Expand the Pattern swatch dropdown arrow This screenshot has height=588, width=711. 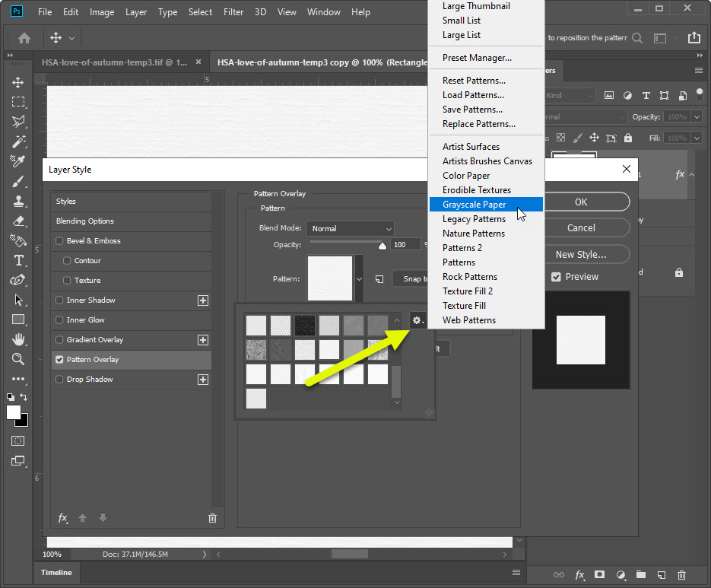click(x=360, y=279)
